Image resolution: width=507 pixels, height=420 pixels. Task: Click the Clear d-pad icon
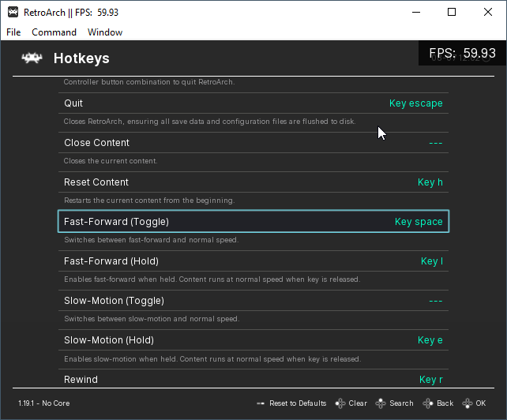tap(340, 403)
